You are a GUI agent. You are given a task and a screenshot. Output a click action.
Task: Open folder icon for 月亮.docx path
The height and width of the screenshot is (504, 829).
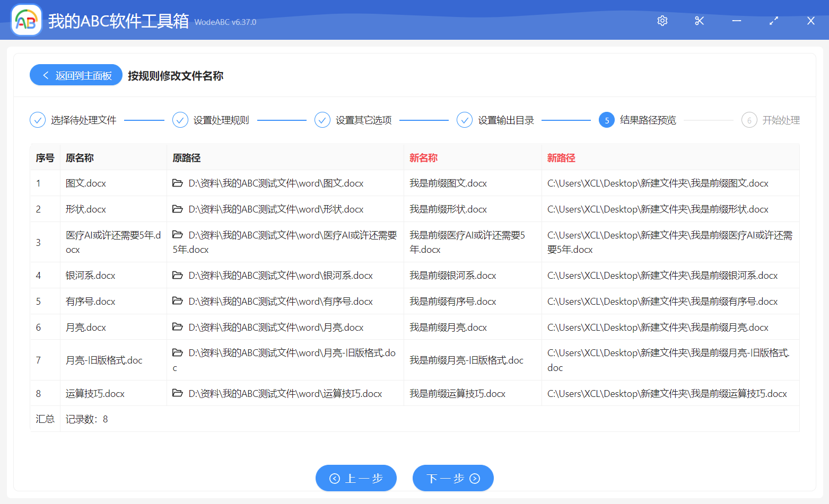(x=178, y=328)
